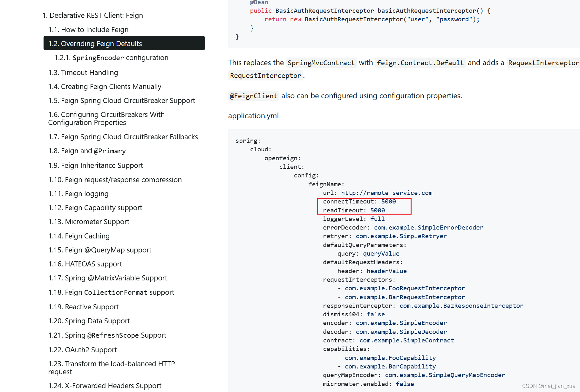Image resolution: width=580 pixels, height=392 pixels.
Task: Click 'com.example.SimpleContract' value
Action: 406,340
